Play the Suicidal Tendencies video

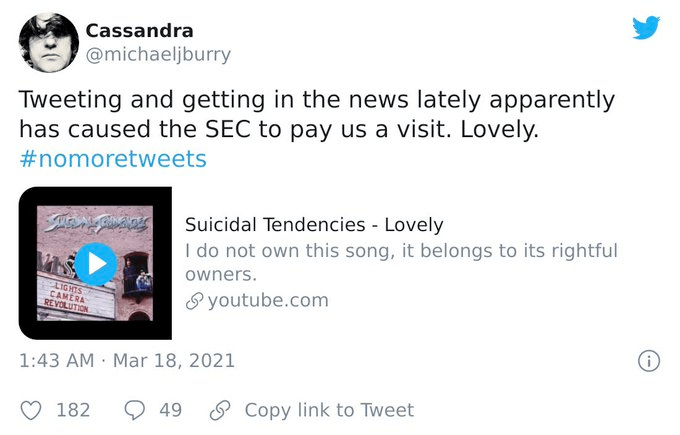96,263
